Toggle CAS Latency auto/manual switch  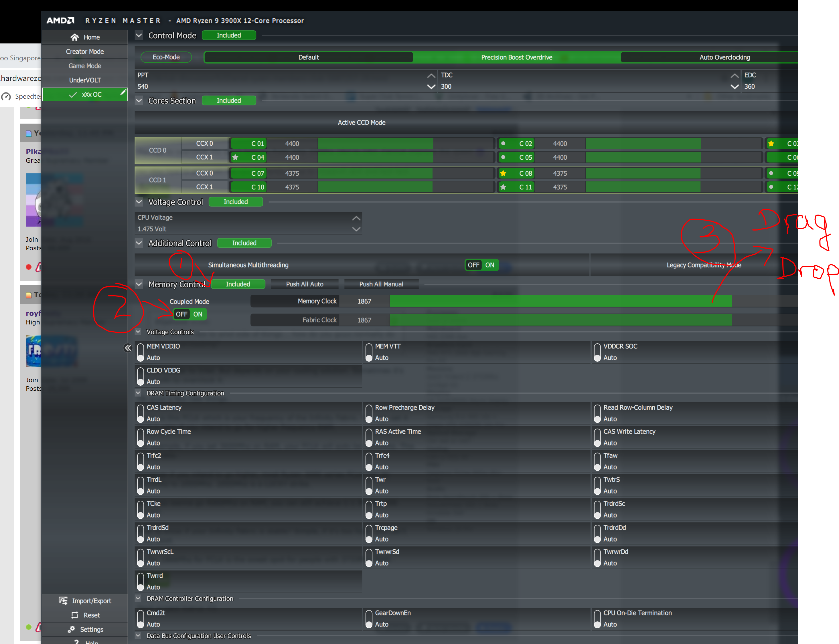(140, 413)
